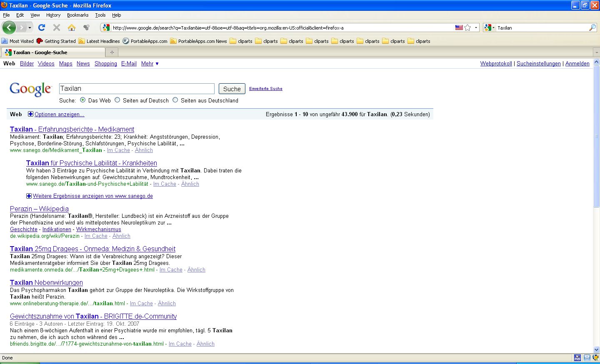Select 'Seiten auf Deutsch' radio option
Viewport: 600px width, 364px height.
(x=117, y=100)
